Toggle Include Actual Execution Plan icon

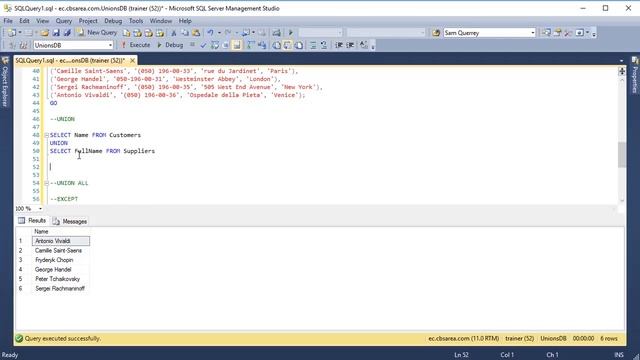251,45
